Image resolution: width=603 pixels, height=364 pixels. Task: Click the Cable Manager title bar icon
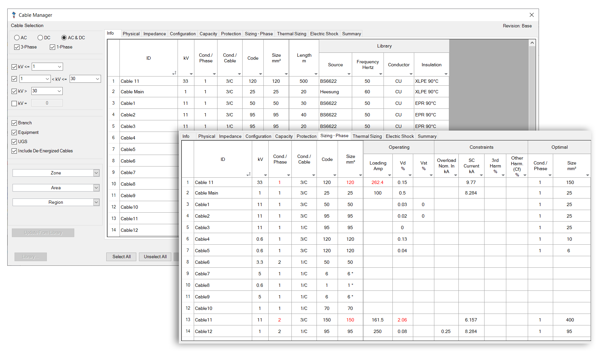point(14,15)
